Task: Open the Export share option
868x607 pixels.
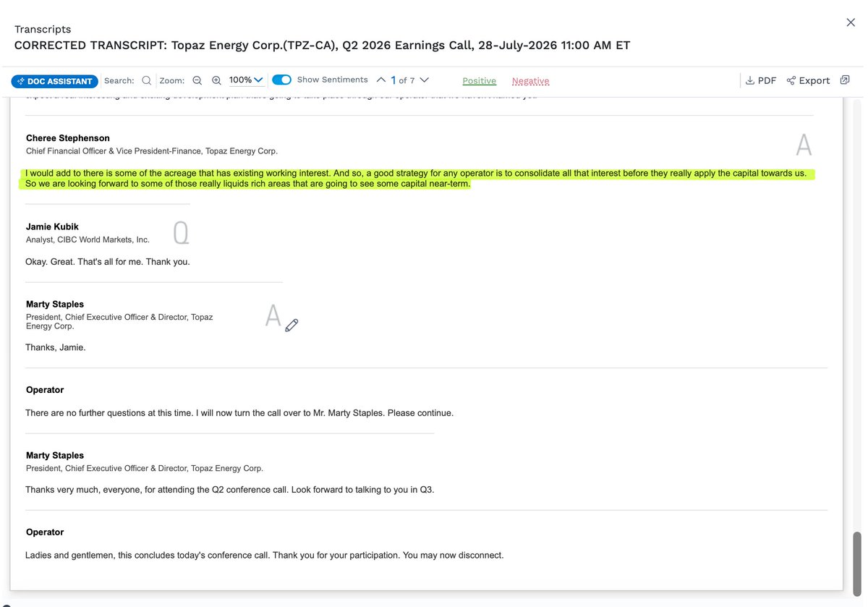Action: tap(808, 80)
